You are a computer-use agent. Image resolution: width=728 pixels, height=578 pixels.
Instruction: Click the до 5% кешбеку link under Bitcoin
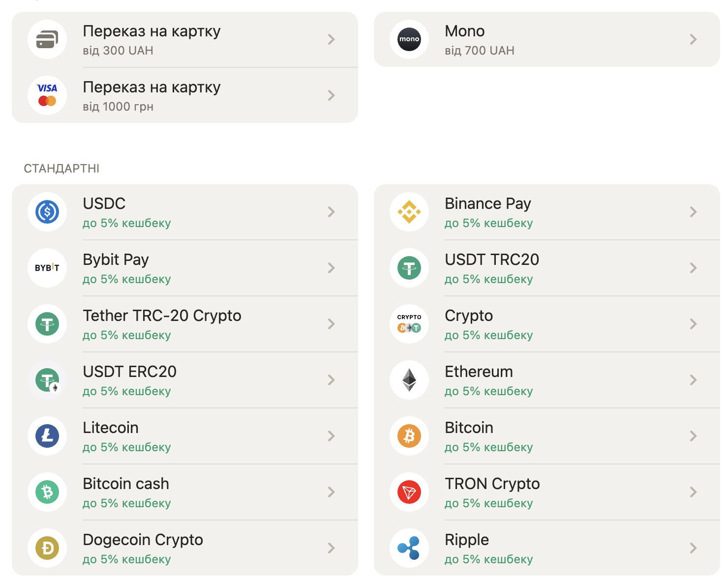pos(488,447)
